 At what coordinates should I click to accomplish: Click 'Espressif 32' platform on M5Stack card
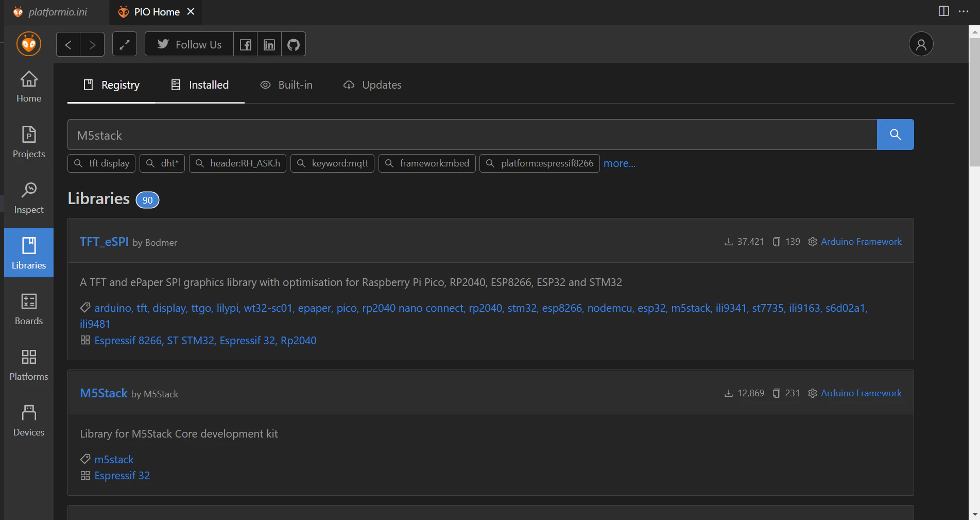coord(122,476)
